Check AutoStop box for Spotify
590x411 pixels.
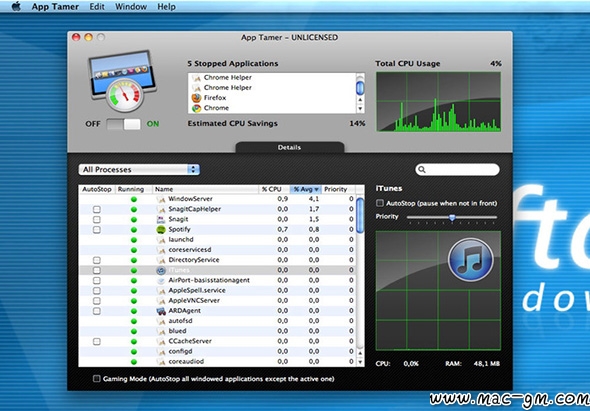97,230
